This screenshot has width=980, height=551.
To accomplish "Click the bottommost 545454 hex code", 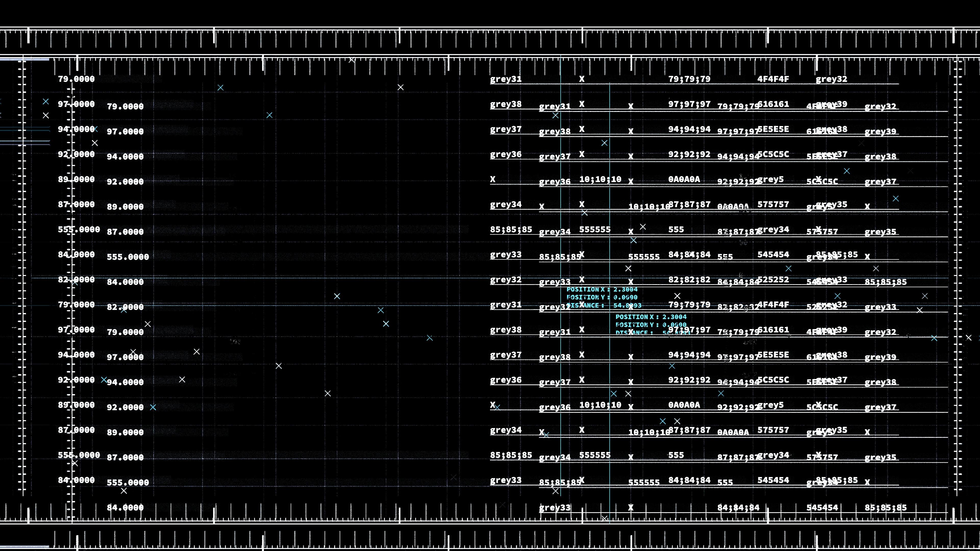I will [822, 507].
